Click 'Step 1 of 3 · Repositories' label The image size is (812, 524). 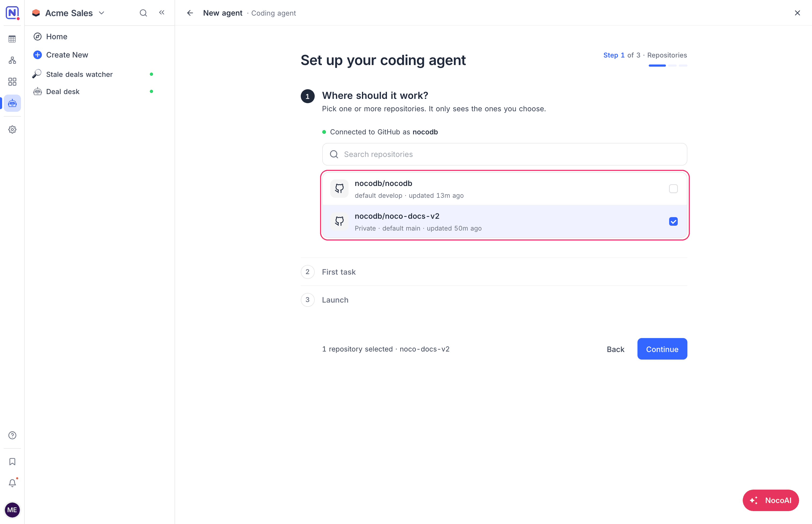(x=645, y=55)
